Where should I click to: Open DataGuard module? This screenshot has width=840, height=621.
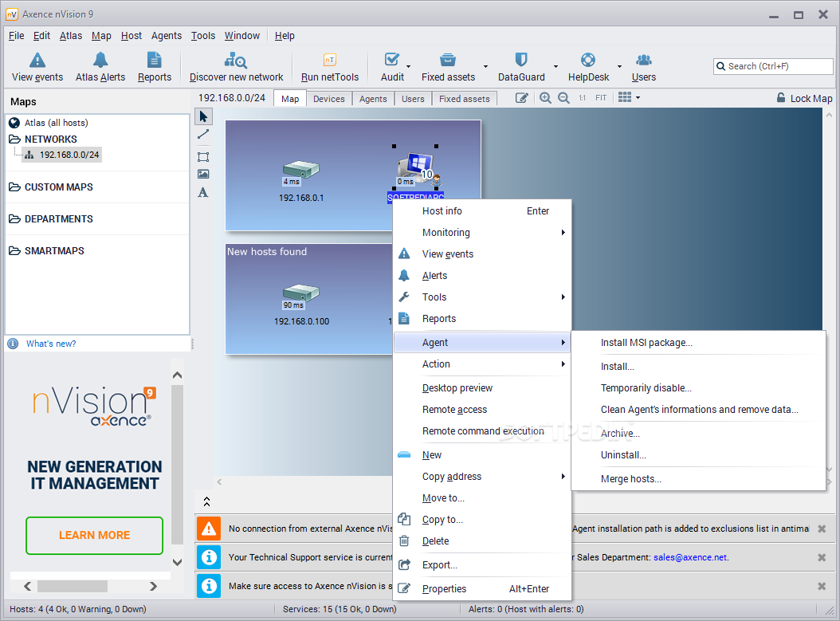point(521,67)
